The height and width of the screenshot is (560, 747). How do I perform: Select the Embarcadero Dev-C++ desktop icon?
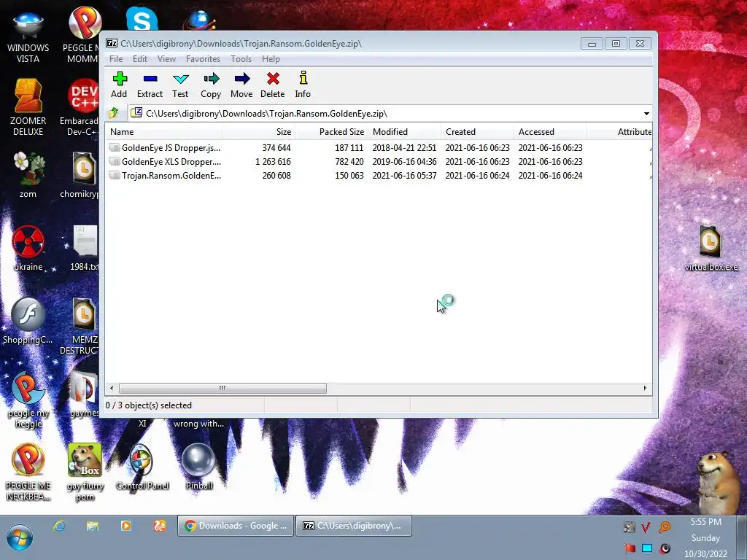pyautogui.click(x=82, y=108)
